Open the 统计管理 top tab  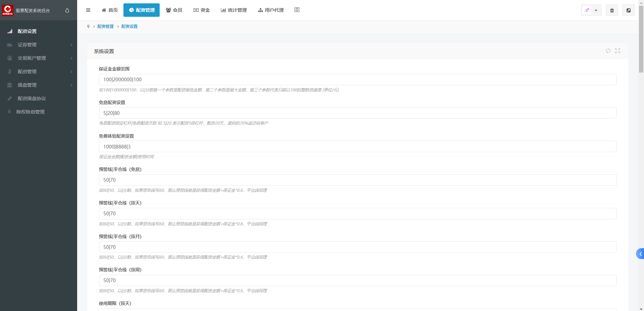coord(234,10)
